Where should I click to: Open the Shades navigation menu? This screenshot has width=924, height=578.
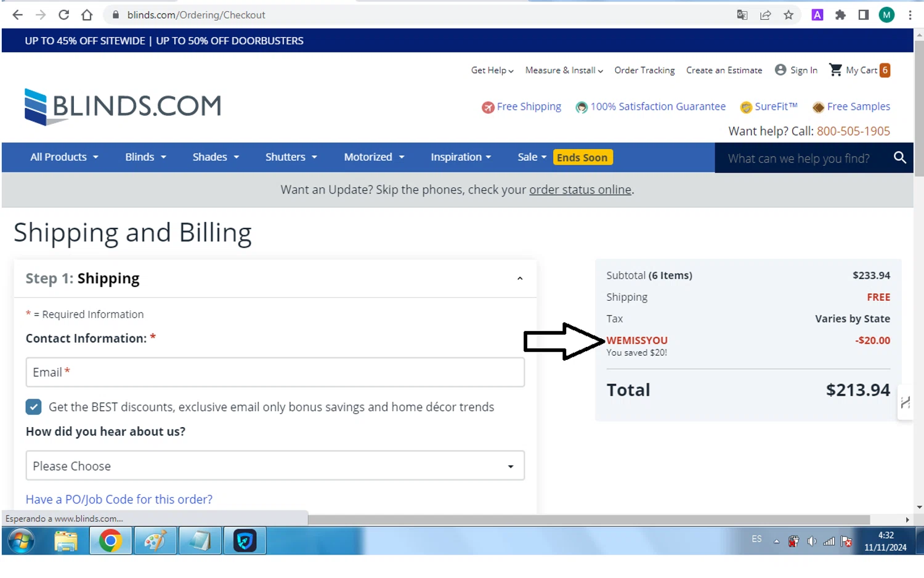[x=216, y=157]
